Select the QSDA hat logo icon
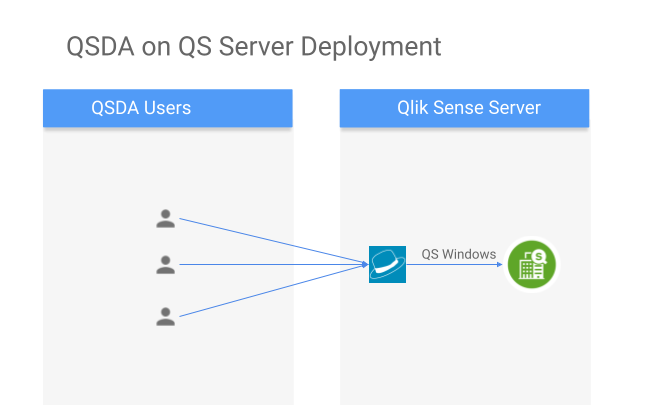This screenshot has width=645, height=405. tap(387, 264)
